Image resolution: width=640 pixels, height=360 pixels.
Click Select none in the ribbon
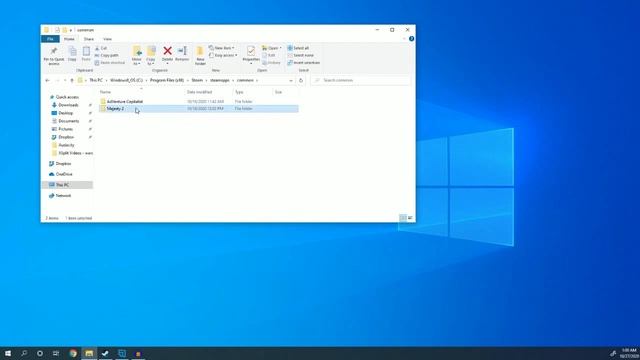[301, 55]
